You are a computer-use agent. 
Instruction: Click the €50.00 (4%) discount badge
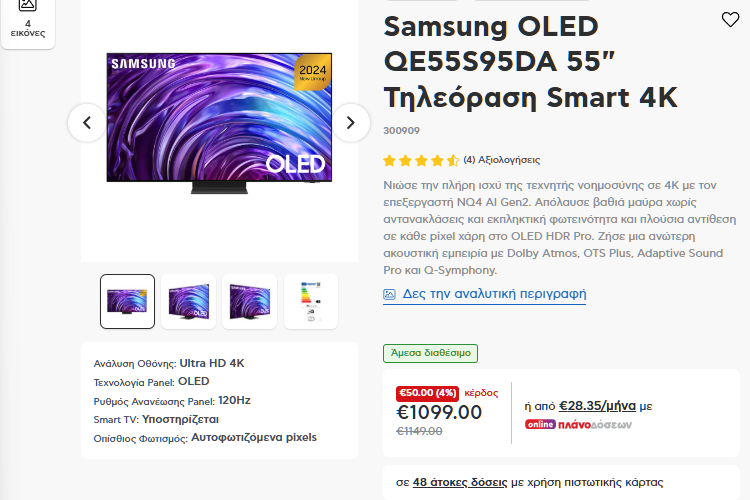pyautogui.click(x=427, y=393)
